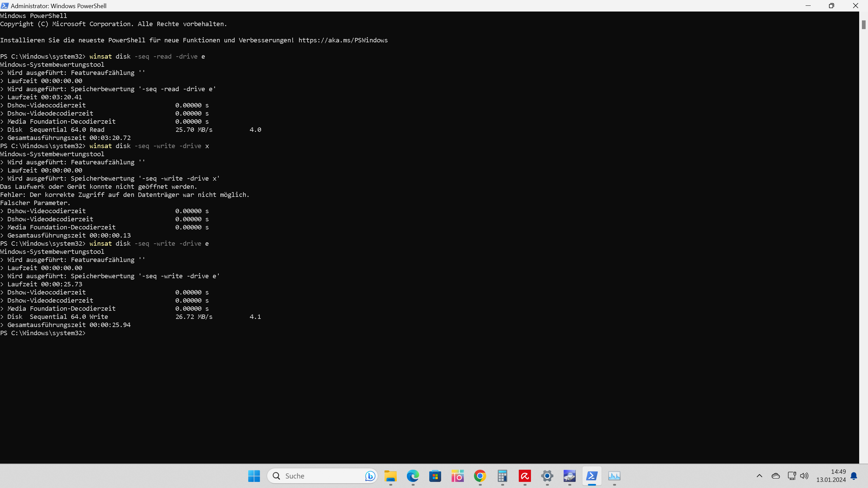Click the PowerShell taskbar icon

[592, 476]
